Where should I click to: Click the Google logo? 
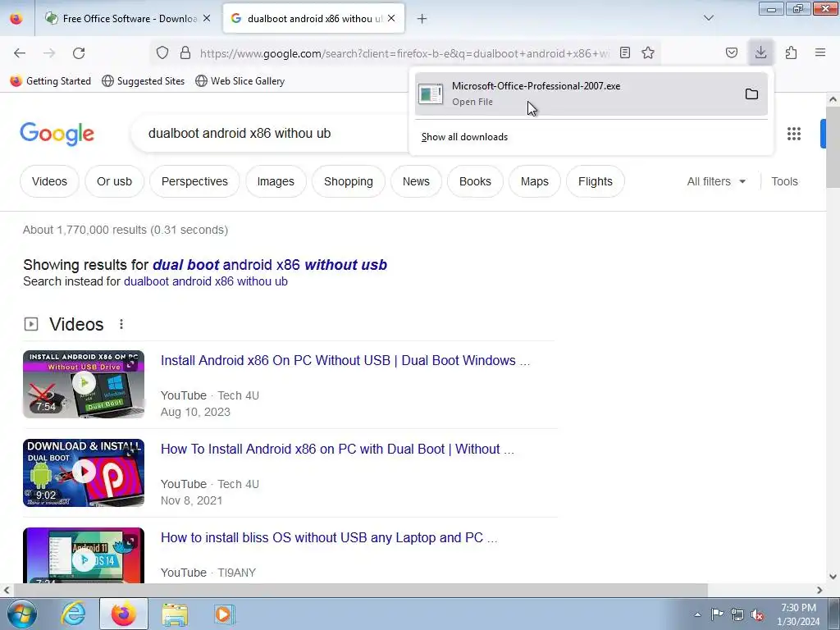57,134
